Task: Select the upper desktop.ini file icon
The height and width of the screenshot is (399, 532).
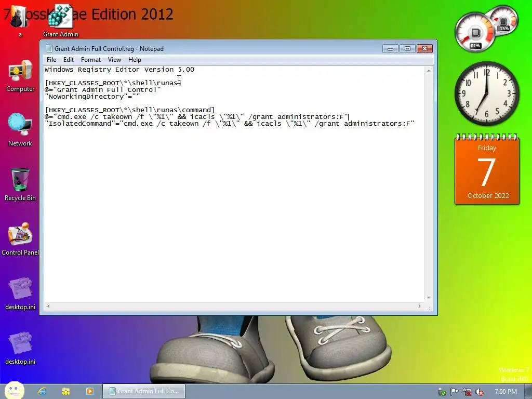Action: pos(20,294)
